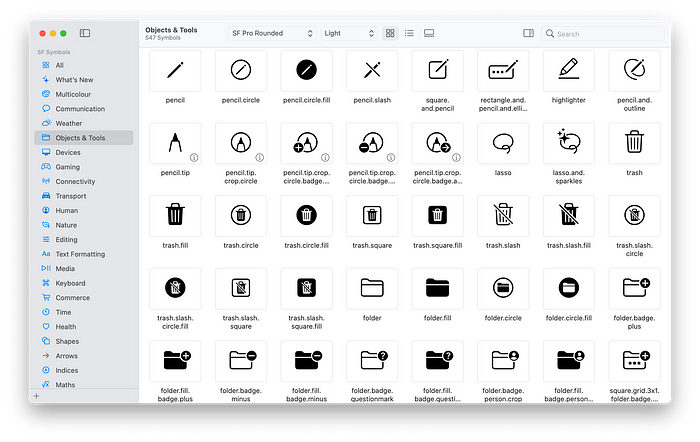The width and height of the screenshot is (700, 442).
Task: Select the trash.slash.square symbol
Action: (241, 289)
